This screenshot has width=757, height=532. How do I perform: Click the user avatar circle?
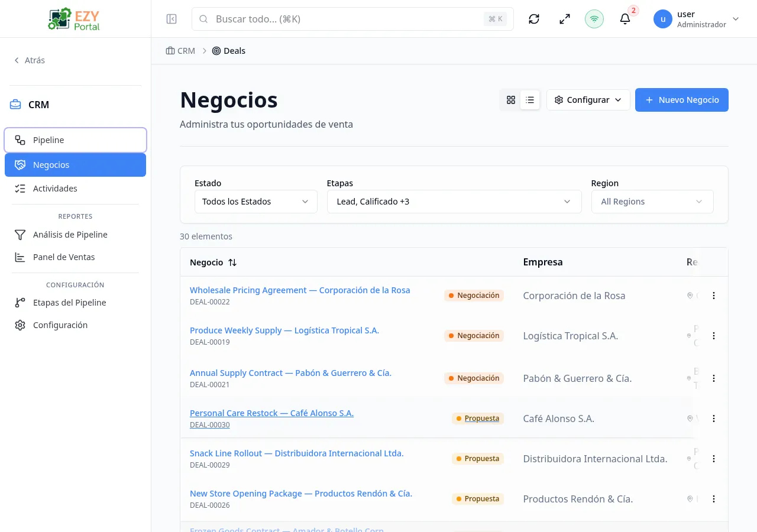(663, 19)
